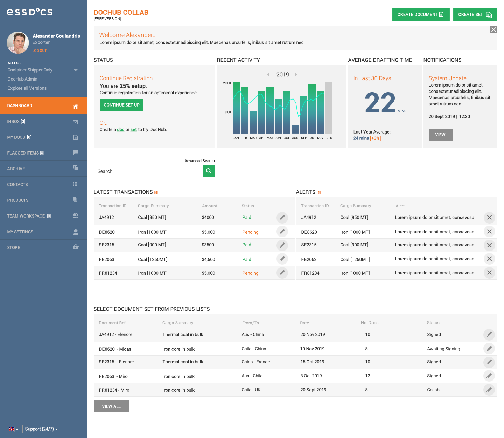Go to previous year in Recent Activity

pos(268,74)
